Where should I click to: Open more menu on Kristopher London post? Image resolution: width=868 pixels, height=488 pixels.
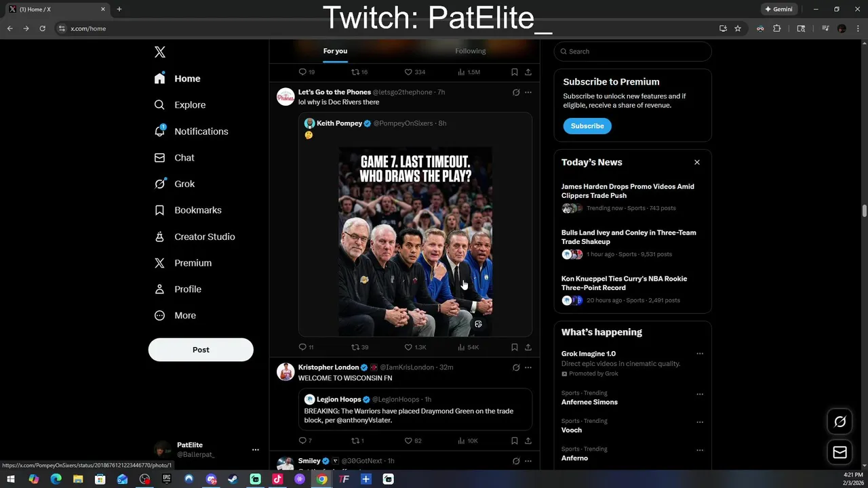(x=528, y=367)
